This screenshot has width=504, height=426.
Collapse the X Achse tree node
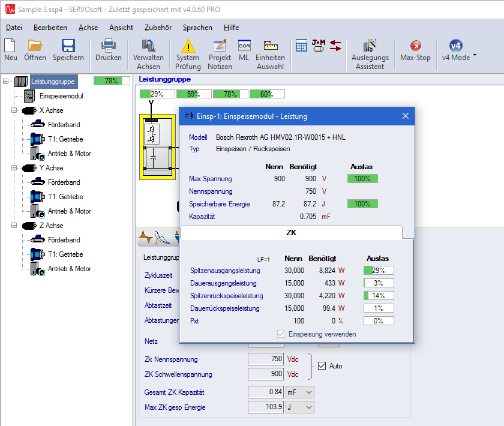pyautogui.click(x=14, y=110)
